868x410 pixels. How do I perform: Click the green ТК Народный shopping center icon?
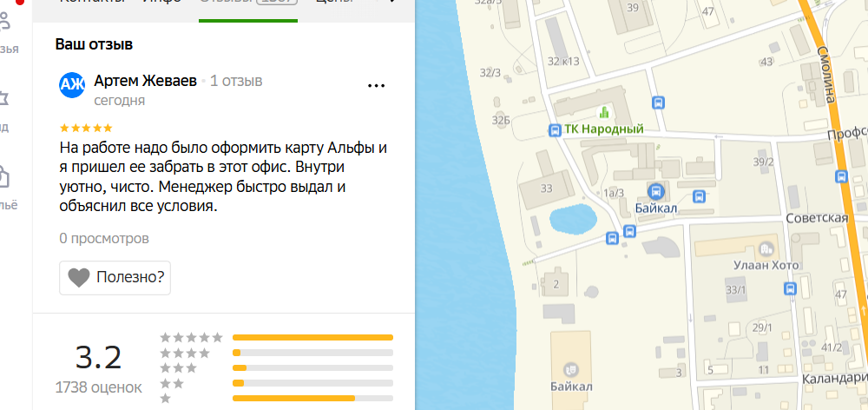(x=604, y=112)
